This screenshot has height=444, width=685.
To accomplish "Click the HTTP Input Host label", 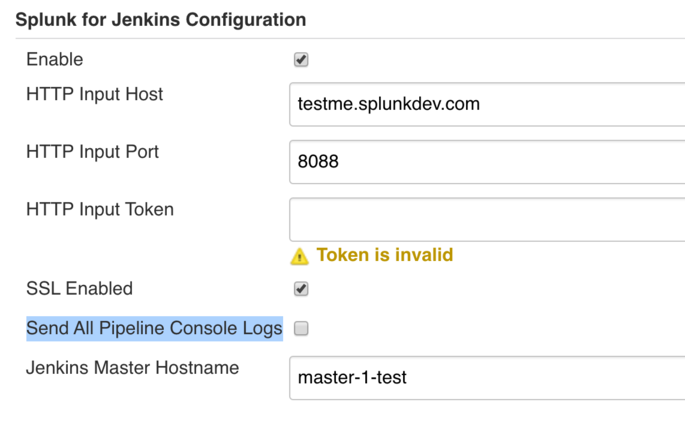I will (94, 94).
